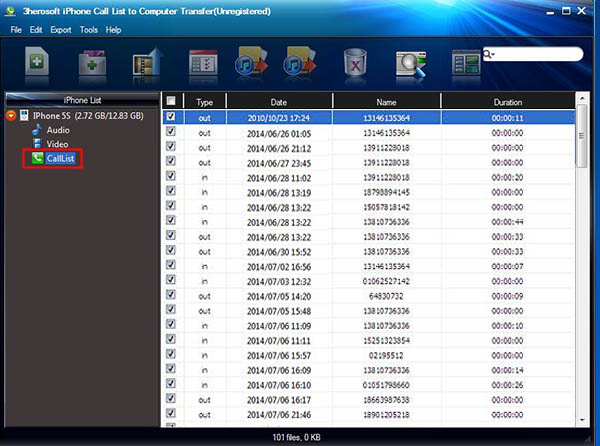Open the search box dropdown arrow
The width and height of the screenshot is (600, 446).
tap(490, 54)
